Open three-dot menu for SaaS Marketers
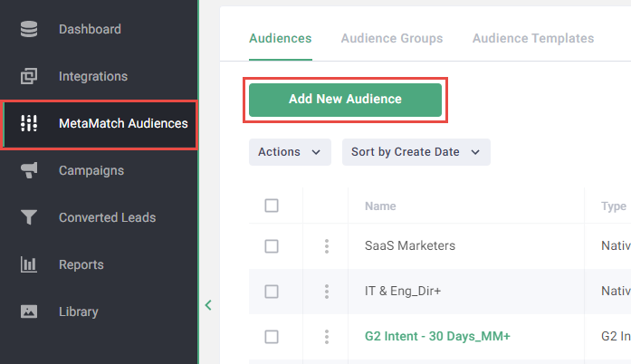631x364 pixels. [x=326, y=246]
